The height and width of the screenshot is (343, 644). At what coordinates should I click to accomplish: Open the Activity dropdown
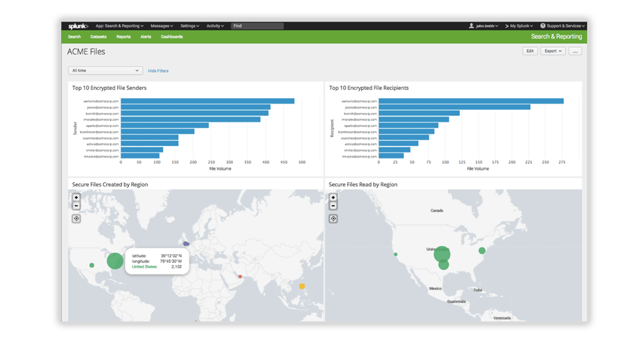[215, 26]
